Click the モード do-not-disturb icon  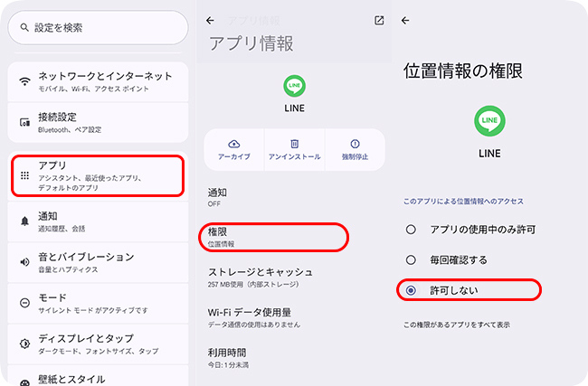tap(24, 303)
